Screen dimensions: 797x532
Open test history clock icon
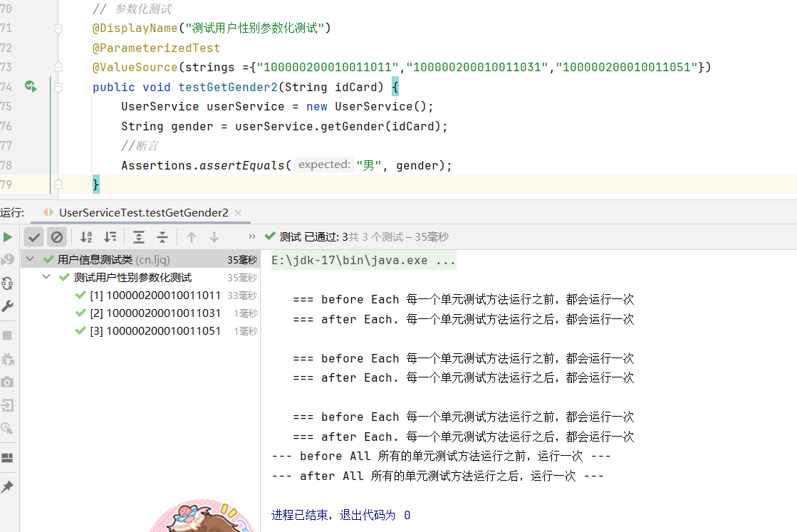tap(7, 428)
